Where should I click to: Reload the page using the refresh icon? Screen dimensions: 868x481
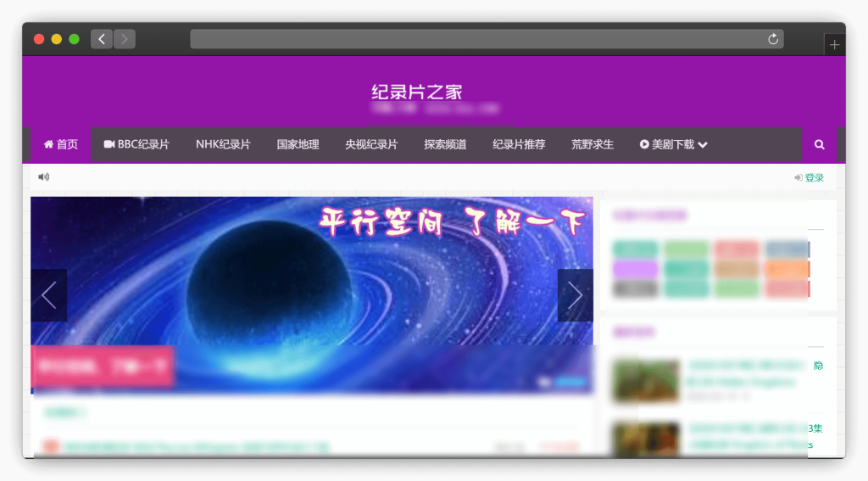(773, 39)
